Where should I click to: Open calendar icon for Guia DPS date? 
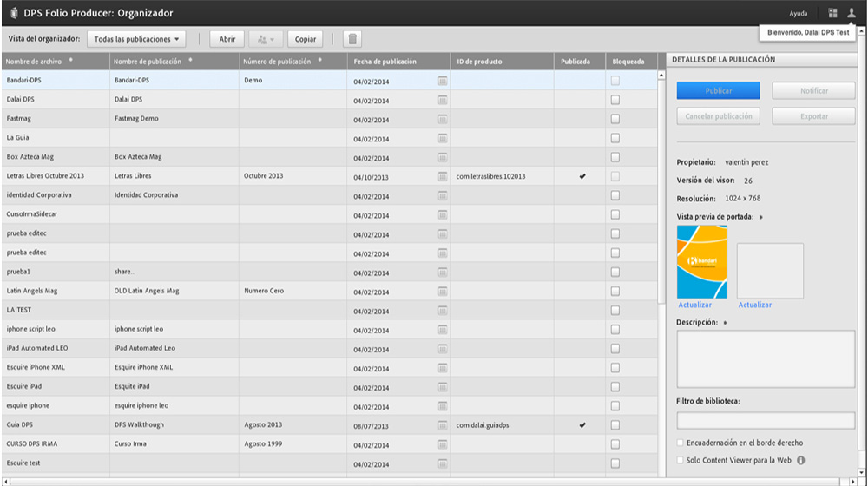point(443,425)
